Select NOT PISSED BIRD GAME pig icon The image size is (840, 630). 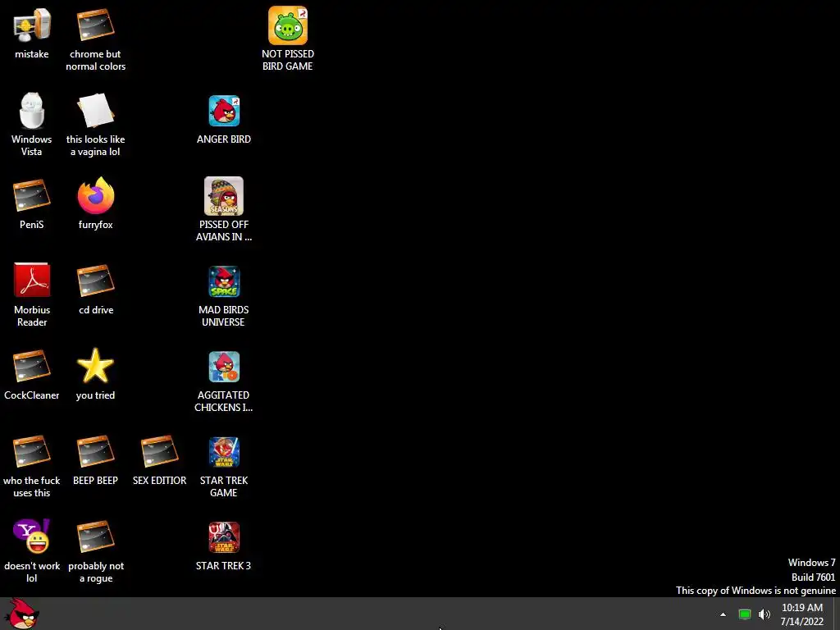288,25
